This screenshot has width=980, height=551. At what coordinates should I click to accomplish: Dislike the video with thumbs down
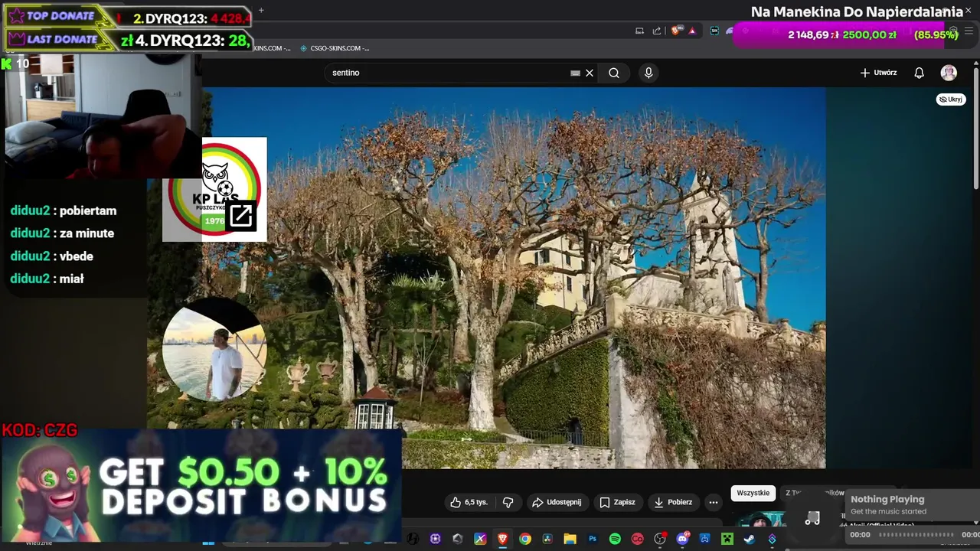point(508,502)
